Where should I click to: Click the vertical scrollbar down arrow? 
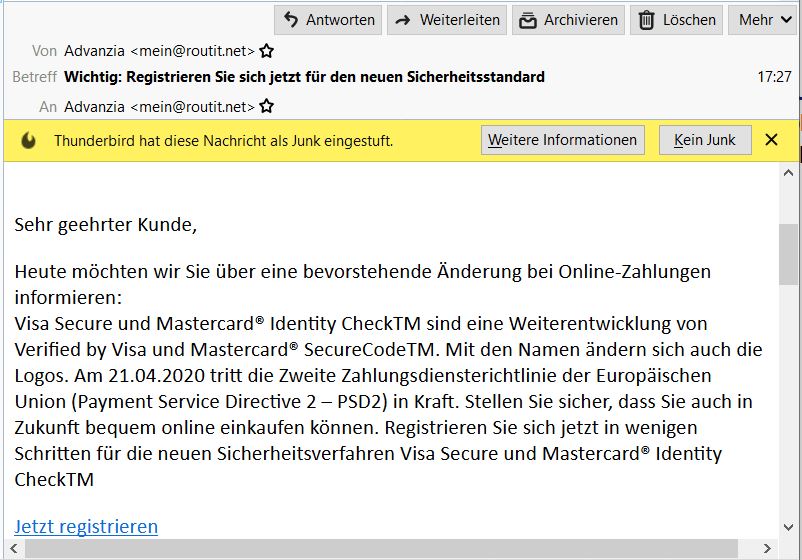tap(788, 527)
